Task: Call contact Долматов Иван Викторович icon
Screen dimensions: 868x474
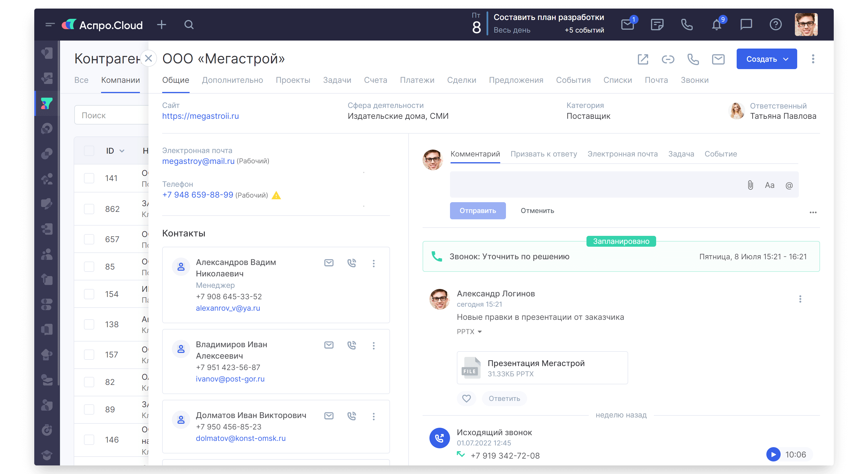Action: tap(351, 416)
